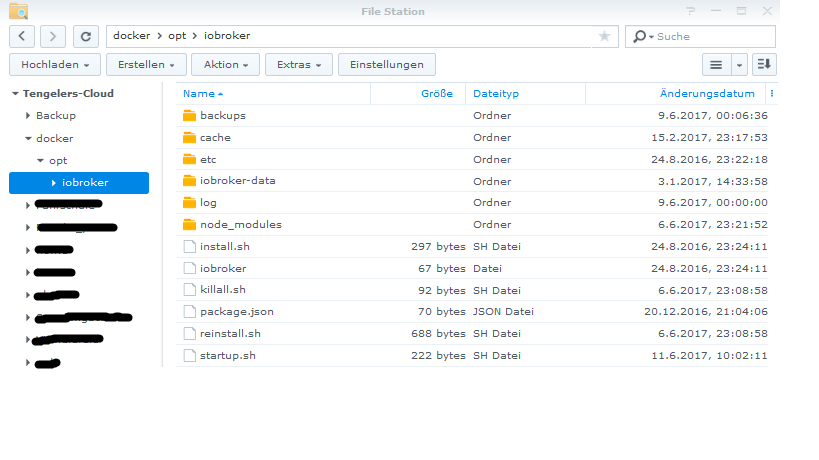819x460 pixels.
Task: Open File Station help question mark
Action: (691, 11)
